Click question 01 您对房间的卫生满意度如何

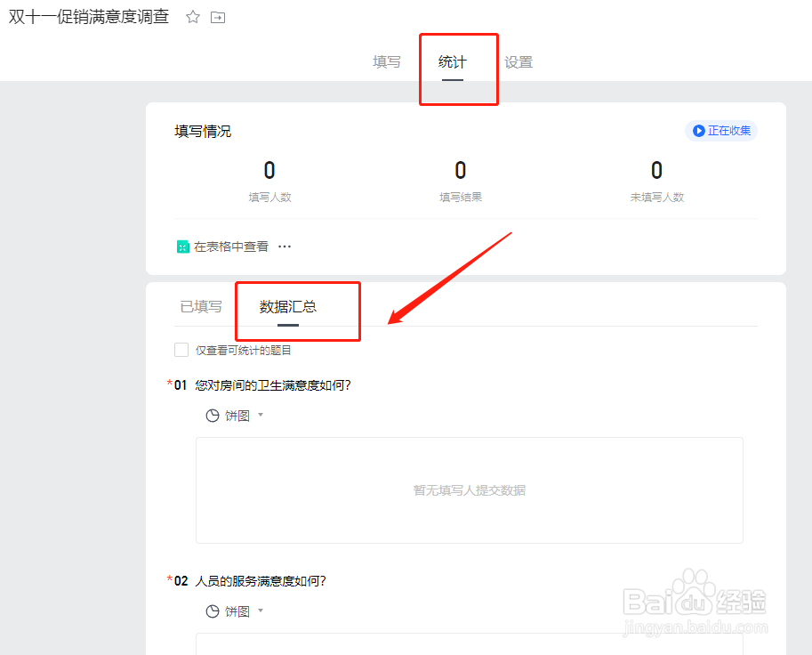click(x=273, y=385)
